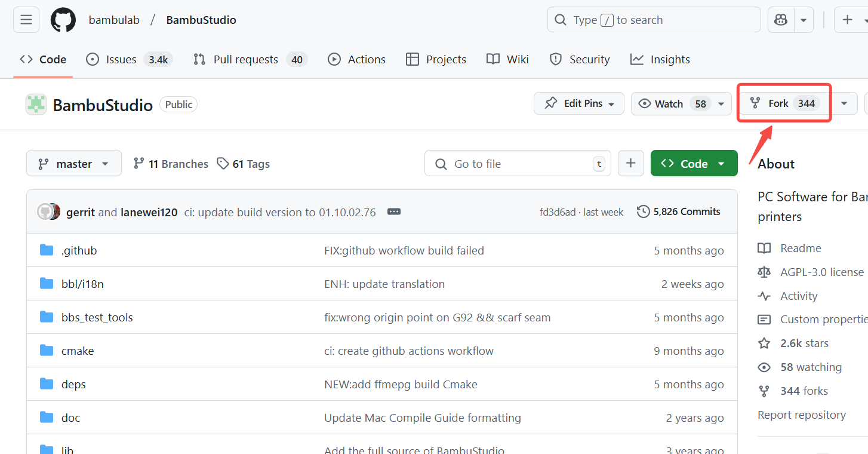The image size is (868, 454).
Task: Switch to the Code tab
Action: 43,59
